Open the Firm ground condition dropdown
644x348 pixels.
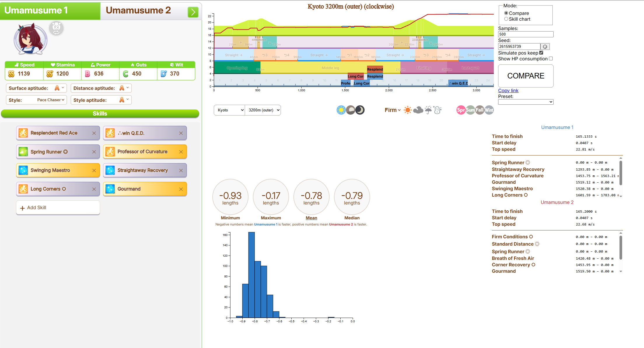coord(393,110)
